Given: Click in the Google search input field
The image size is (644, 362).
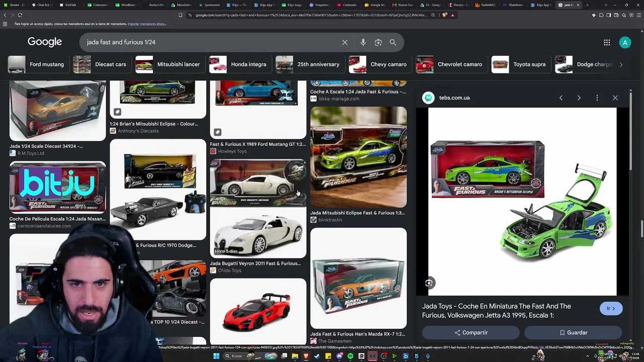Looking at the screenshot, I should (x=211, y=42).
